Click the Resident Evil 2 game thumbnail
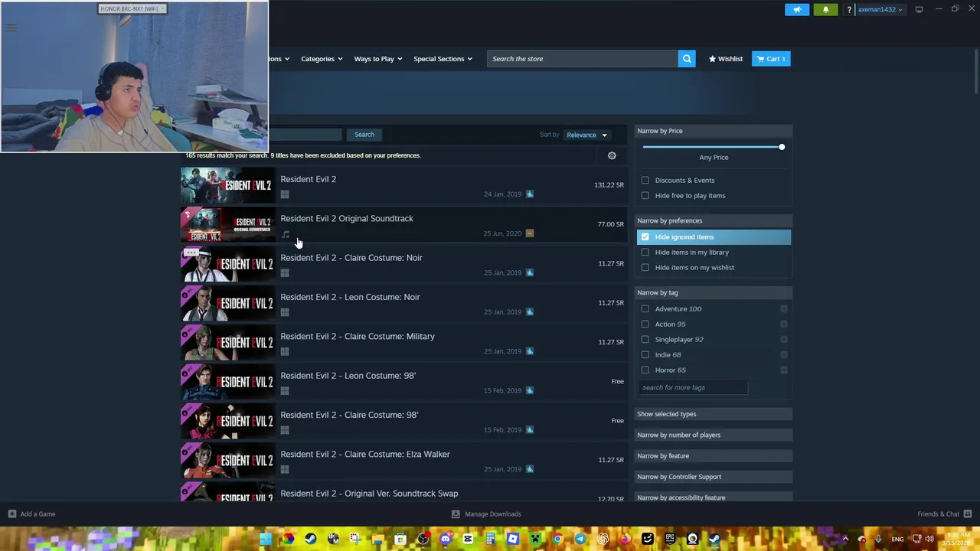Viewport: 980px width, 551px height. [227, 185]
